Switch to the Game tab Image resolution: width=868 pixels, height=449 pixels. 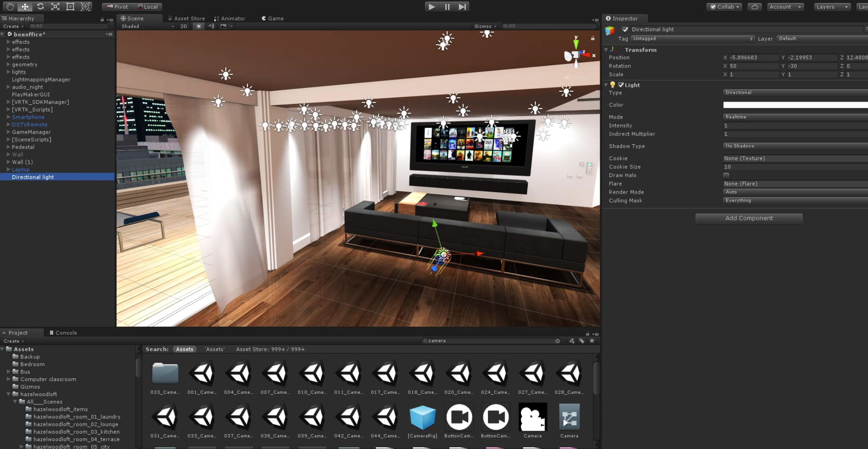273,18
